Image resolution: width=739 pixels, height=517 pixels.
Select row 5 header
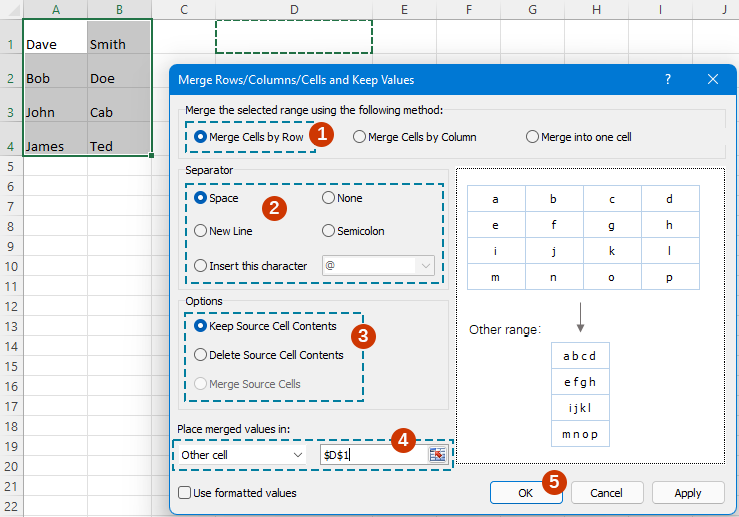coord(11,166)
